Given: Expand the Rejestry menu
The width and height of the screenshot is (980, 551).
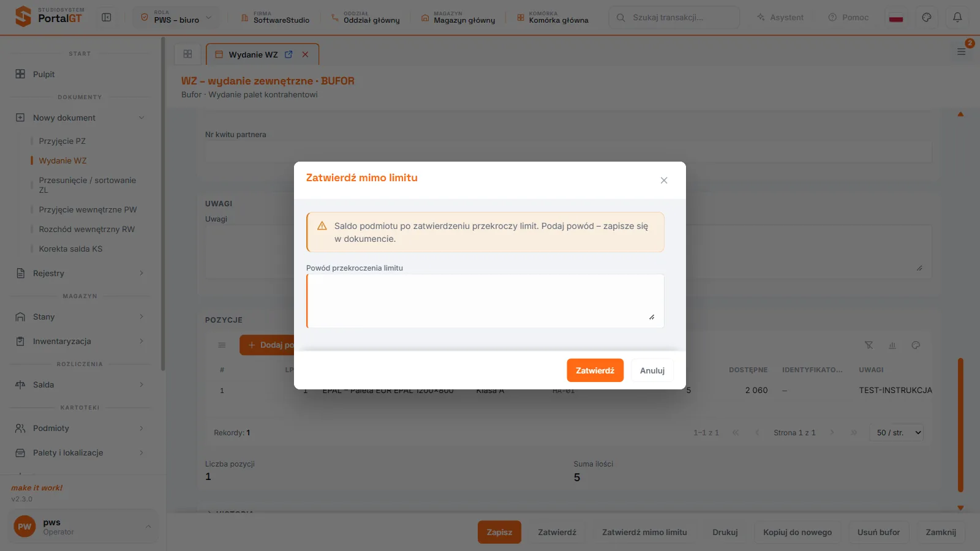Looking at the screenshot, I should tap(80, 273).
